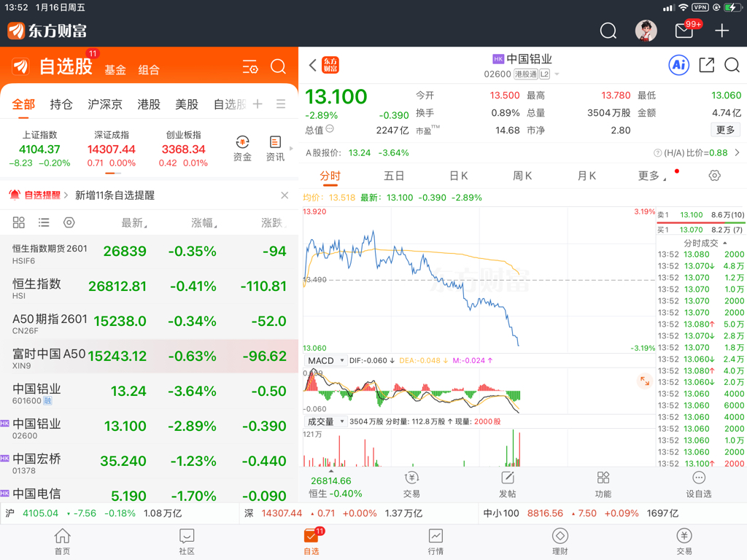Switch to 港股 tab
This screenshot has height=560, width=747.
(149, 104)
